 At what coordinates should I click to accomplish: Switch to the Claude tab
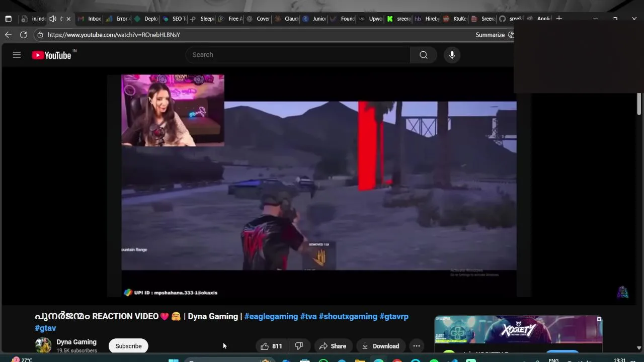point(287,19)
